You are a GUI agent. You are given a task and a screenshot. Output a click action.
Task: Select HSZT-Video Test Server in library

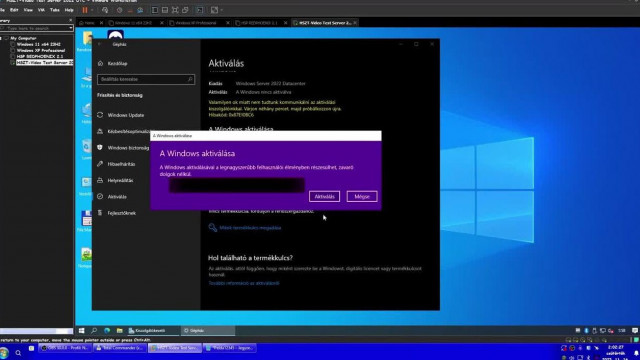(x=44, y=62)
